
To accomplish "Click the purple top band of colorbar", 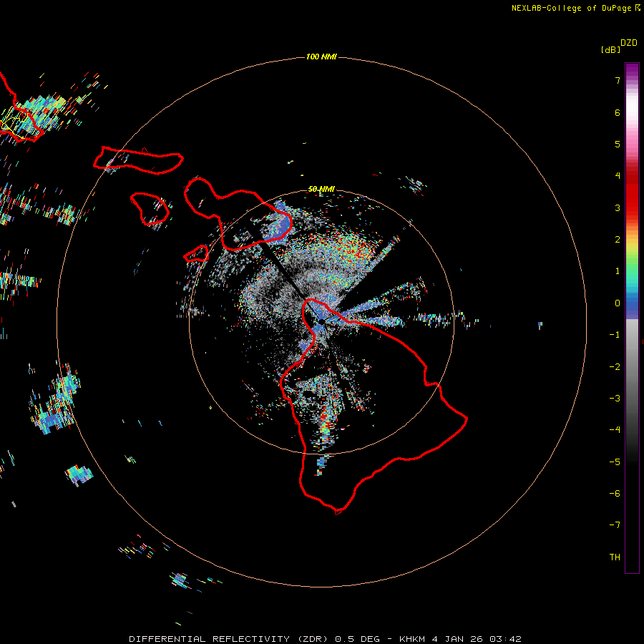I will (632, 70).
